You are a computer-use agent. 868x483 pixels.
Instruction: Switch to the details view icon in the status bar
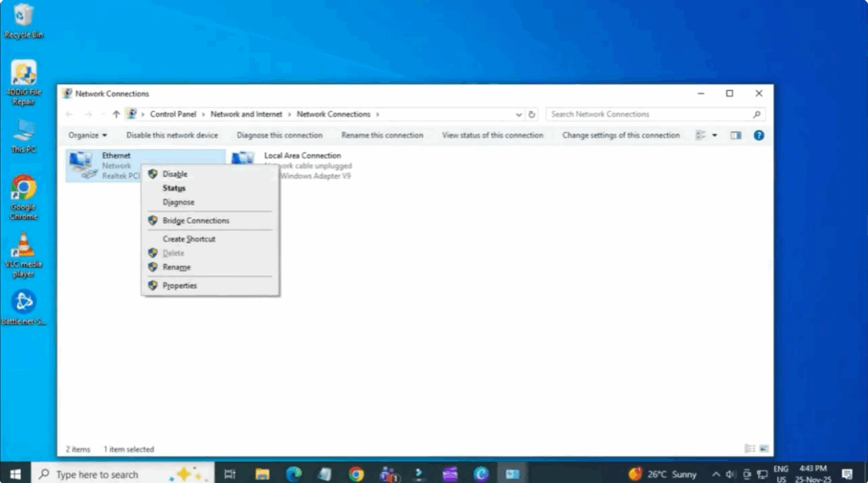(749, 449)
